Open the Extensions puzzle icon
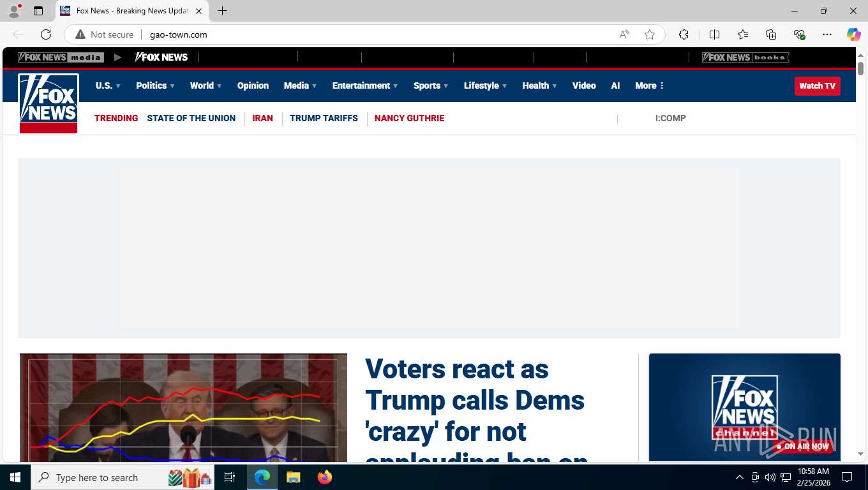 click(x=684, y=34)
